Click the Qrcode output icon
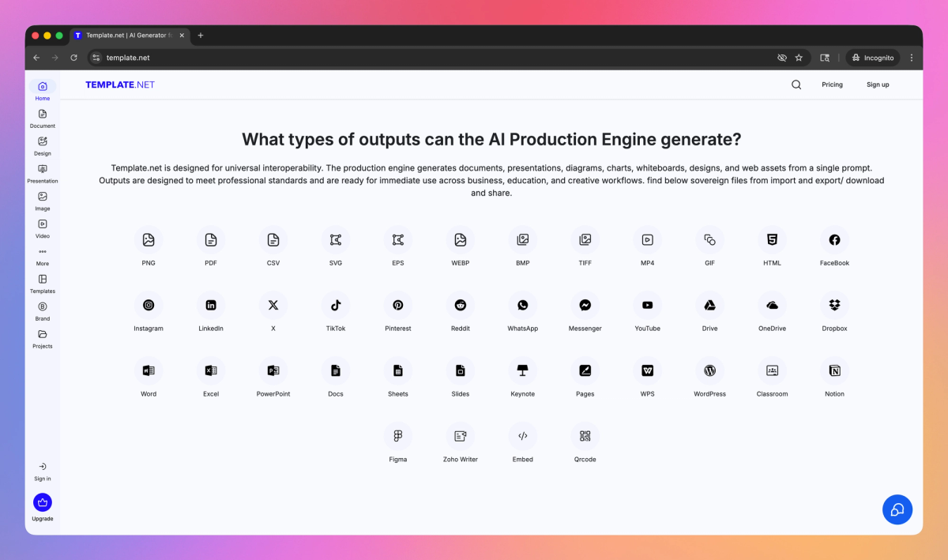This screenshot has width=948, height=560. point(585,436)
